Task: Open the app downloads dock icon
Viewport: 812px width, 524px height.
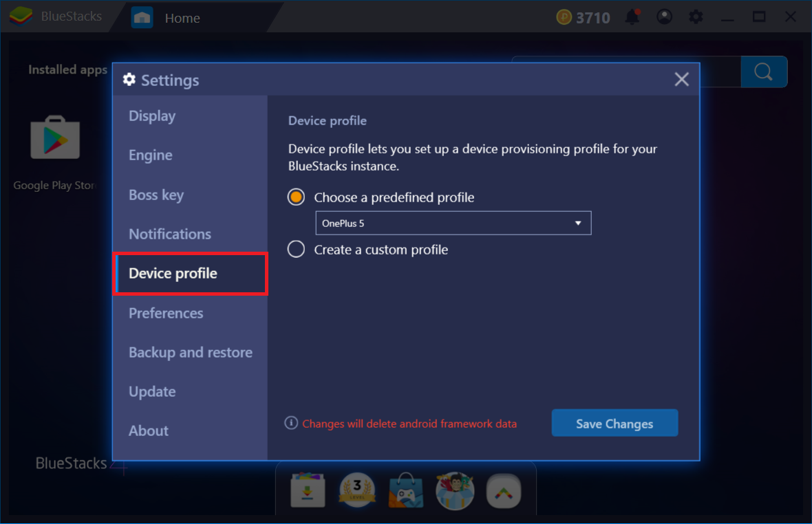Action: (308, 490)
